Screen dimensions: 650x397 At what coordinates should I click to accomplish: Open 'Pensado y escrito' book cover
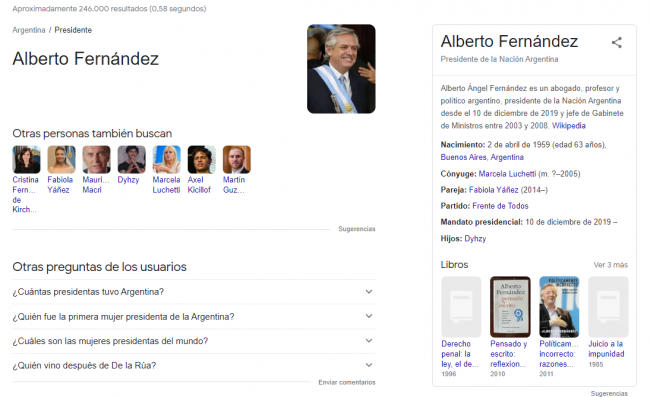510,307
